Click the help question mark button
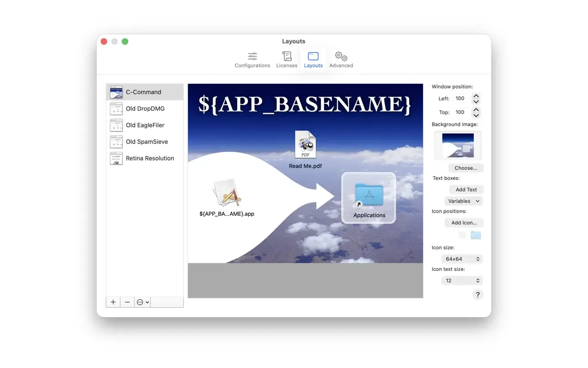Screen dimensions: 588x368 [x=477, y=295]
